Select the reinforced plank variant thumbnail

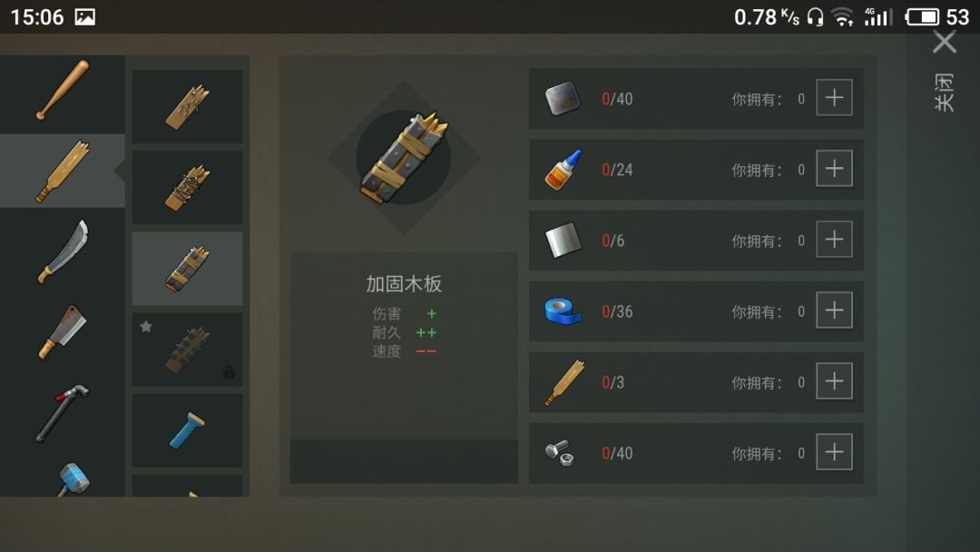(188, 269)
